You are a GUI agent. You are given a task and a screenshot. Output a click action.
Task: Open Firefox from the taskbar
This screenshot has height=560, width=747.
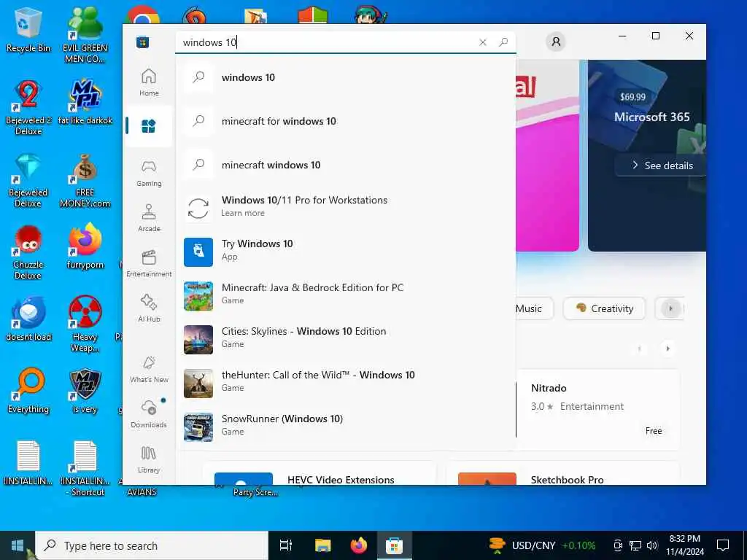point(358,545)
